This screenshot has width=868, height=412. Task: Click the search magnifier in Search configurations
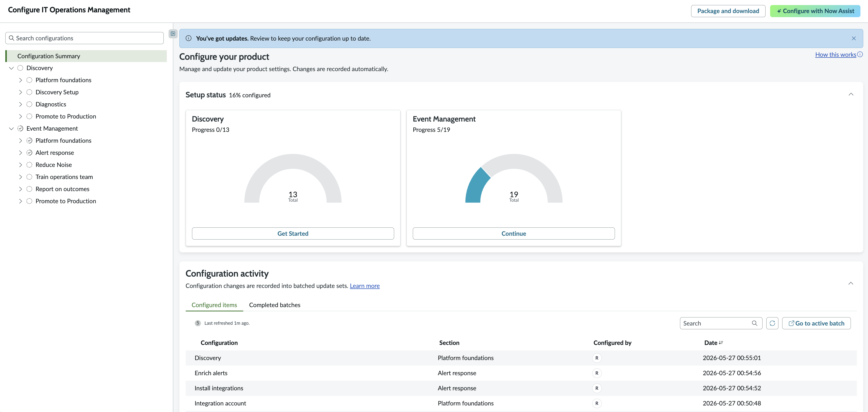click(x=11, y=38)
